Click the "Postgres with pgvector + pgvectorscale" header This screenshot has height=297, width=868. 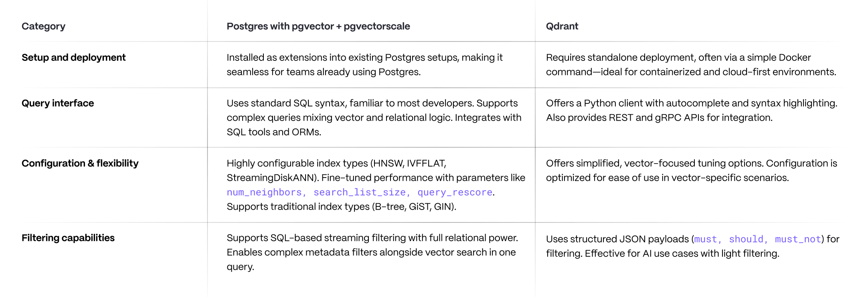(x=318, y=26)
